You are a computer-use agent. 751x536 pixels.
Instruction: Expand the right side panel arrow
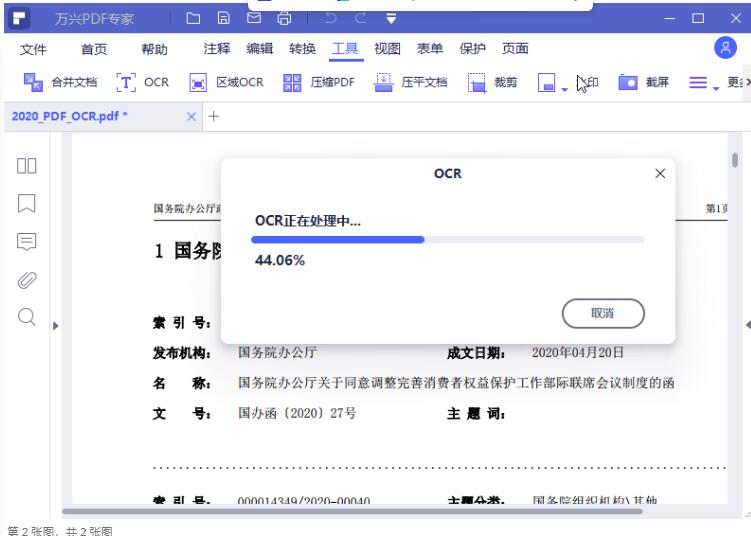click(748, 325)
